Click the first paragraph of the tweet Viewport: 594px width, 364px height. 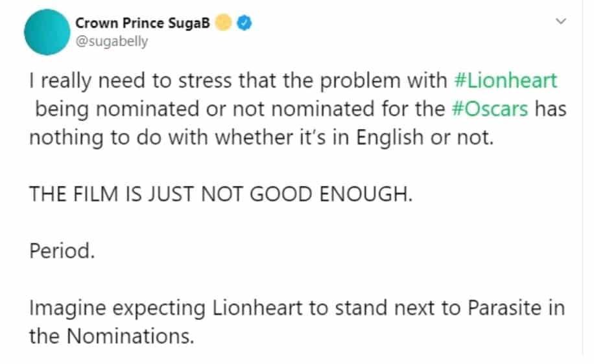(x=298, y=109)
